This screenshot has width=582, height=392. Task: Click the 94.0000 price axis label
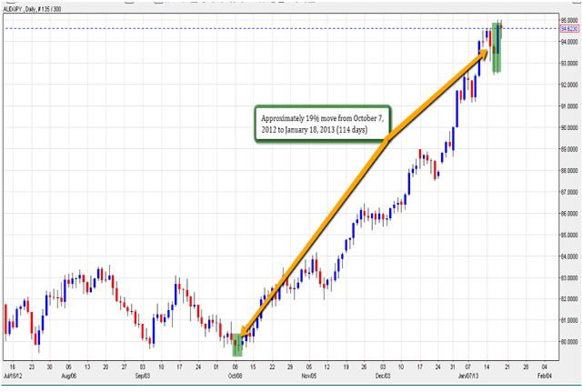pyautogui.click(x=569, y=42)
